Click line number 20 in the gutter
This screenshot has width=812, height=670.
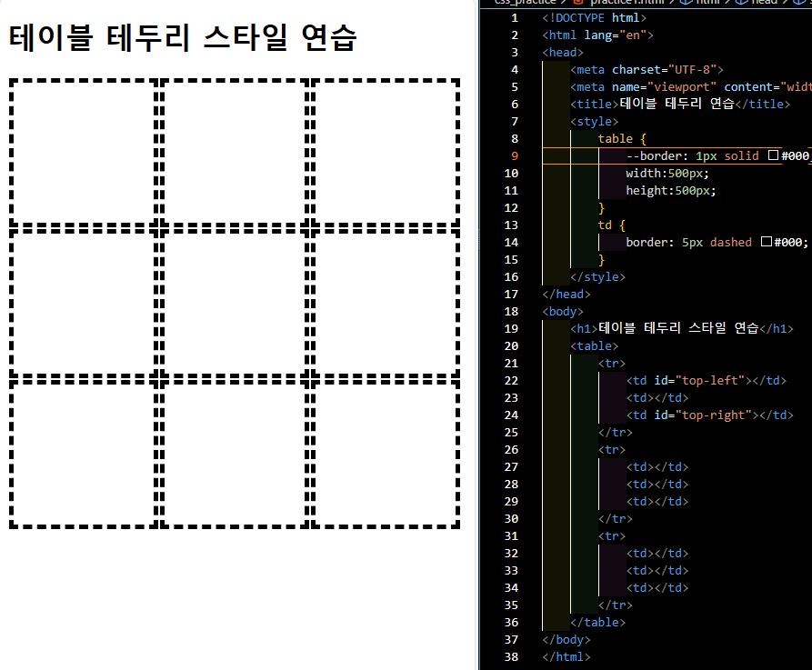[x=511, y=345]
